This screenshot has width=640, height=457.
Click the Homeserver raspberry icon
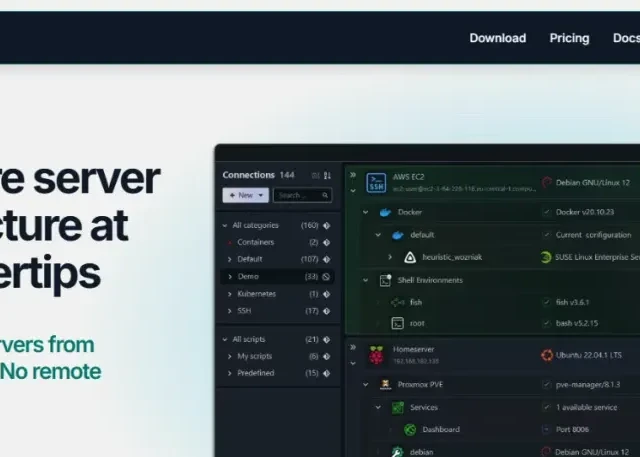click(376, 355)
